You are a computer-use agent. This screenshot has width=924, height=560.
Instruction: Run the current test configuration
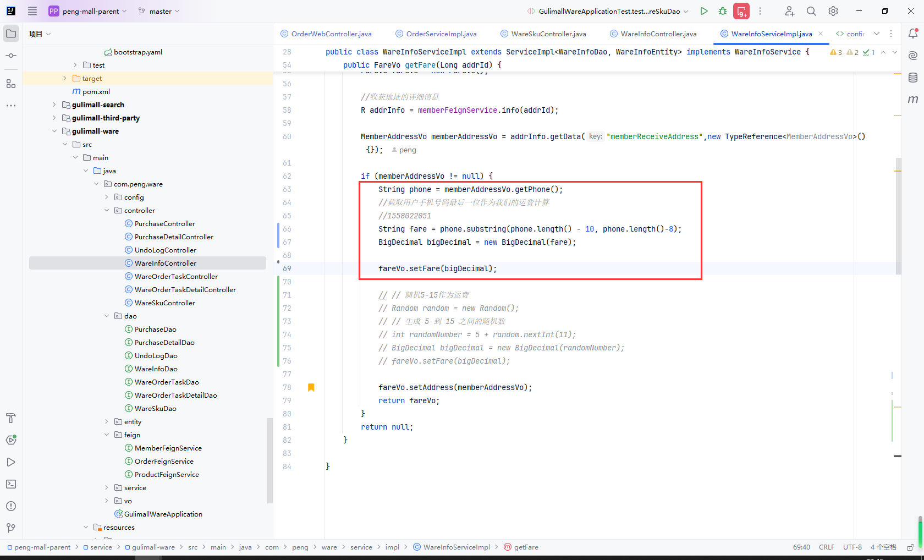click(x=704, y=11)
